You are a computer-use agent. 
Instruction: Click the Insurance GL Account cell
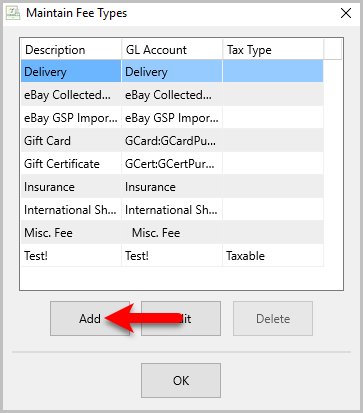pyautogui.click(x=172, y=187)
